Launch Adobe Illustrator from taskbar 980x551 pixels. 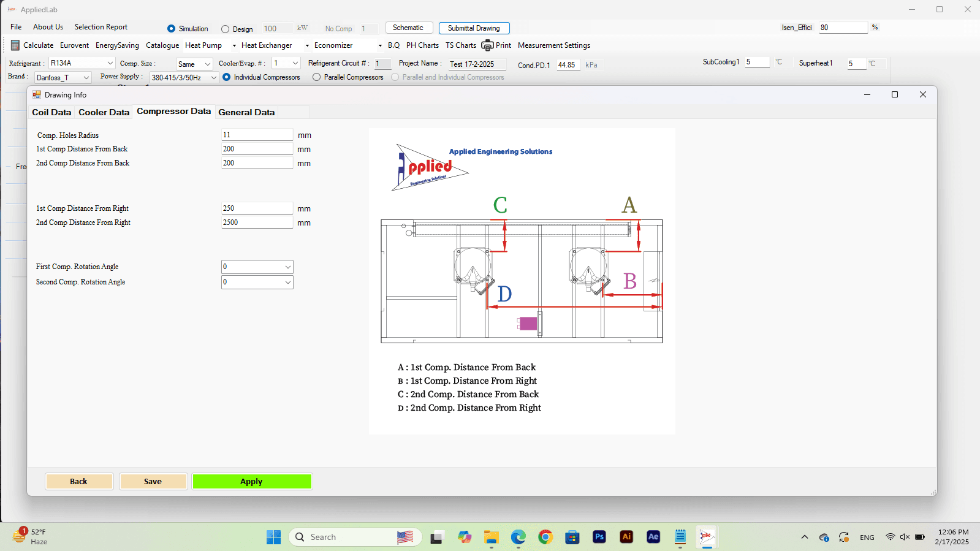(x=626, y=537)
